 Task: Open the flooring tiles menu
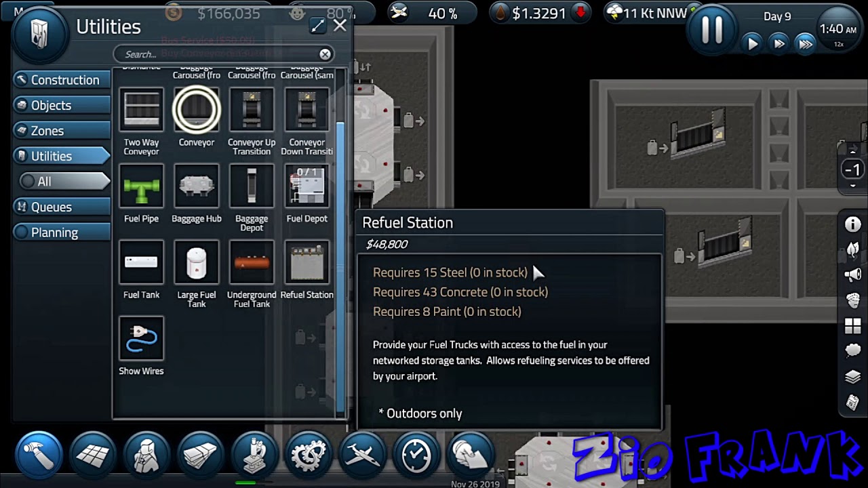point(93,454)
